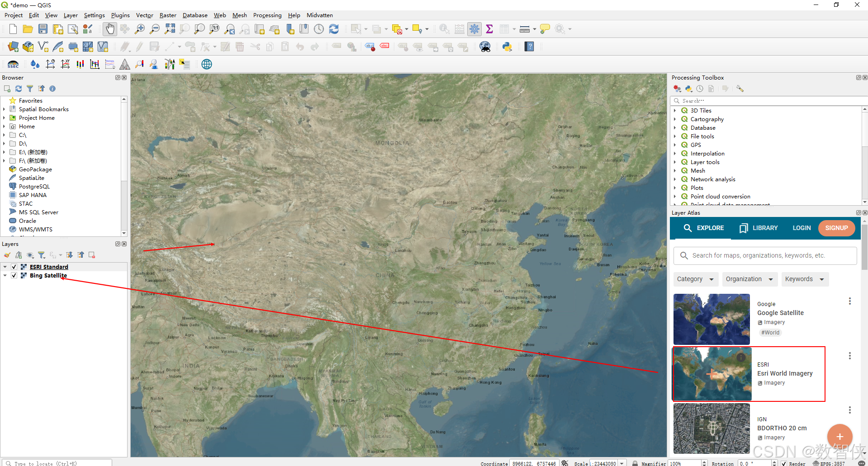
Task: Zoom to full extent icon
Action: click(x=170, y=29)
